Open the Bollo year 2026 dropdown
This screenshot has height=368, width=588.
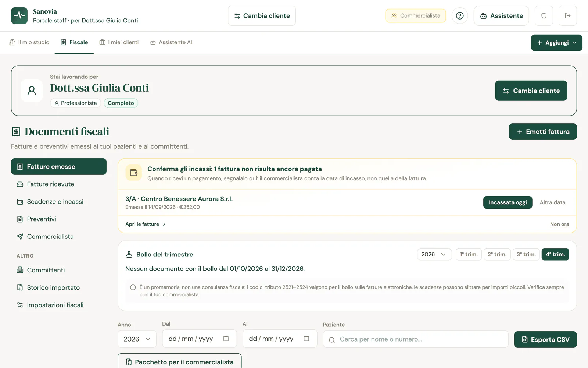434,254
